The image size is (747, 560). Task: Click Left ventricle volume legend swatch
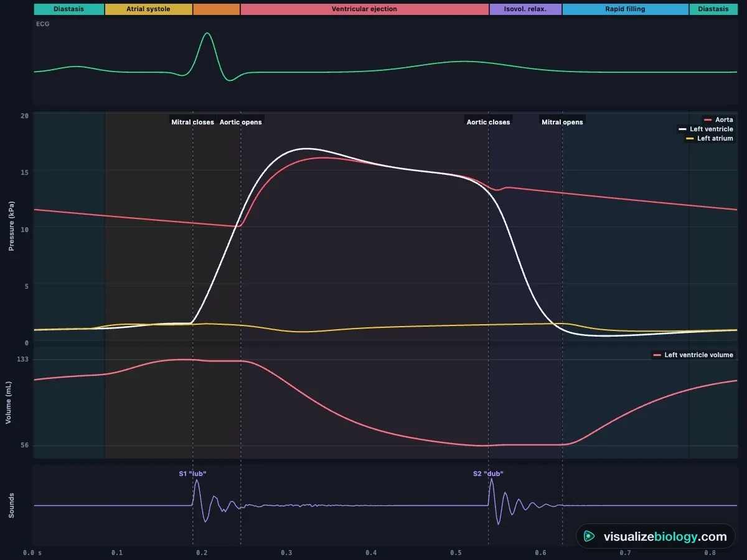(x=657, y=355)
